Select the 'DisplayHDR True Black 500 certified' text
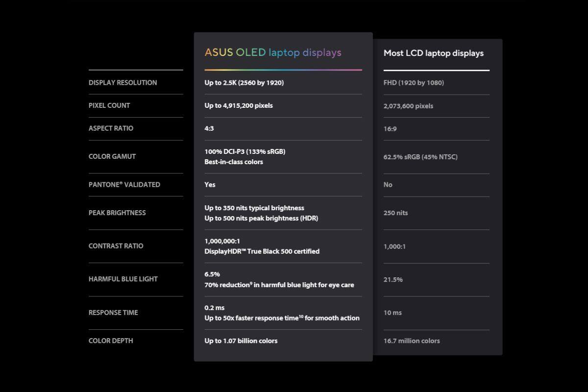 click(262, 251)
